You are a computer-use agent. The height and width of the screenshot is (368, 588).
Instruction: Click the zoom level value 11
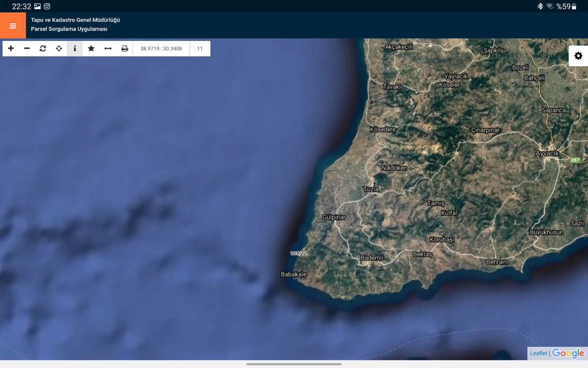(x=200, y=49)
